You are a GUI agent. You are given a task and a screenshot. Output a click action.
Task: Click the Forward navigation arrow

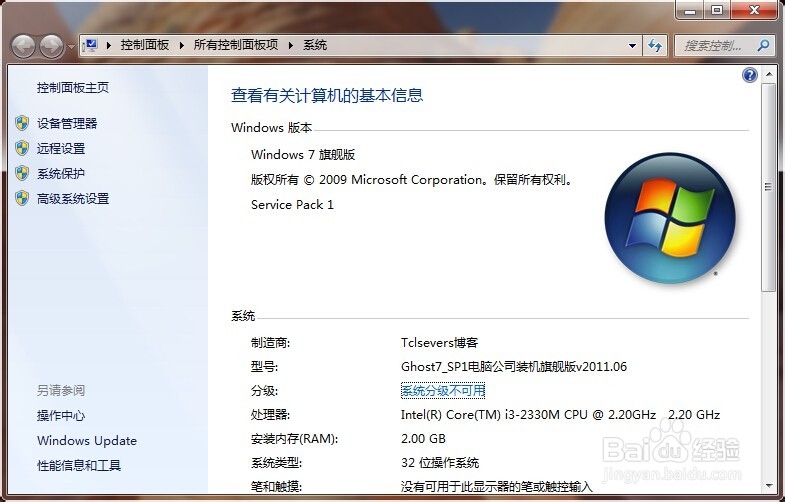pyautogui.click(x=51, y=47)
